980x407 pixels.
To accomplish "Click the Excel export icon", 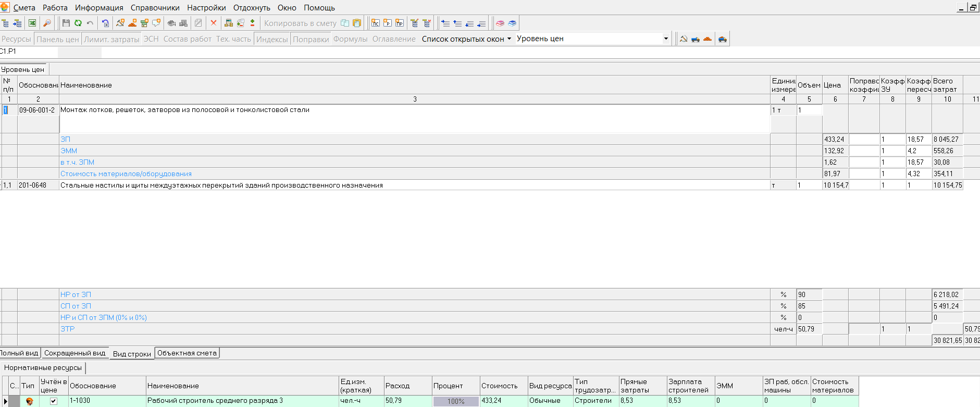I will coord(32,23).
